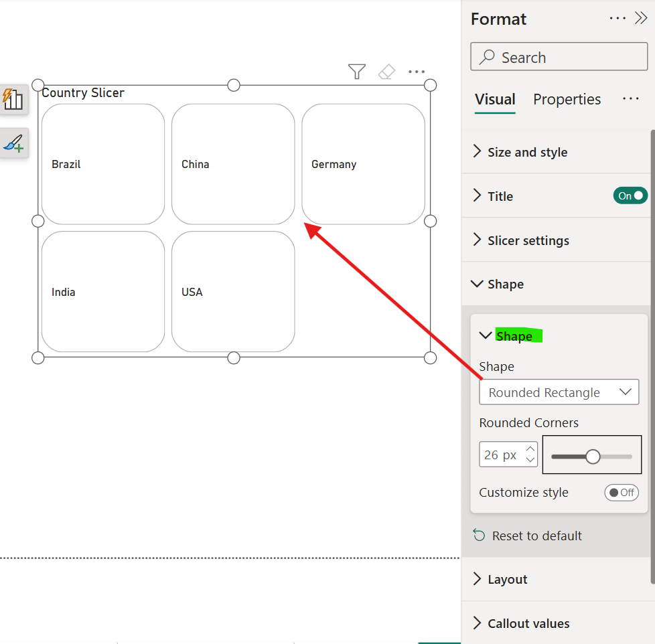The height and width of the screenshot is (644, 655).
Task: Enable the Customize style toggle
Action: pos(622,492)
